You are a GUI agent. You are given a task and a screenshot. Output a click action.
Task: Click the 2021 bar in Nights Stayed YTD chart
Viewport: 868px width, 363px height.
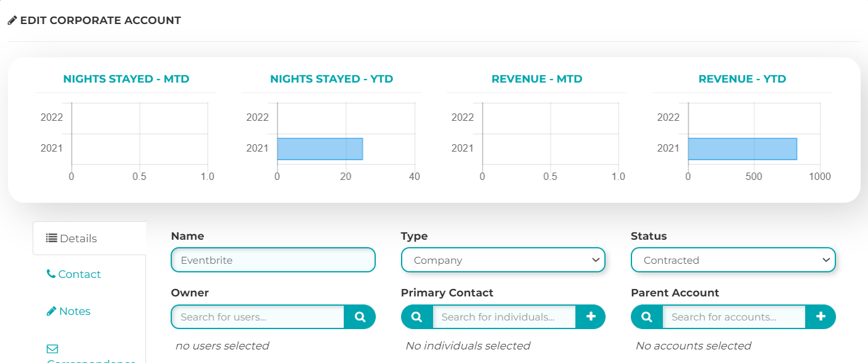pyautogui.click(x=320, y=149)
